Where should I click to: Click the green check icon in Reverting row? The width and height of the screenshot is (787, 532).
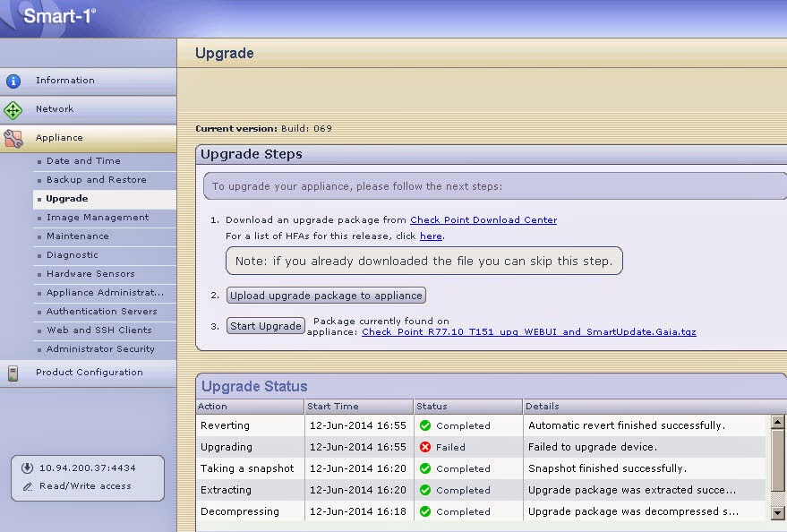click(425, 425)
